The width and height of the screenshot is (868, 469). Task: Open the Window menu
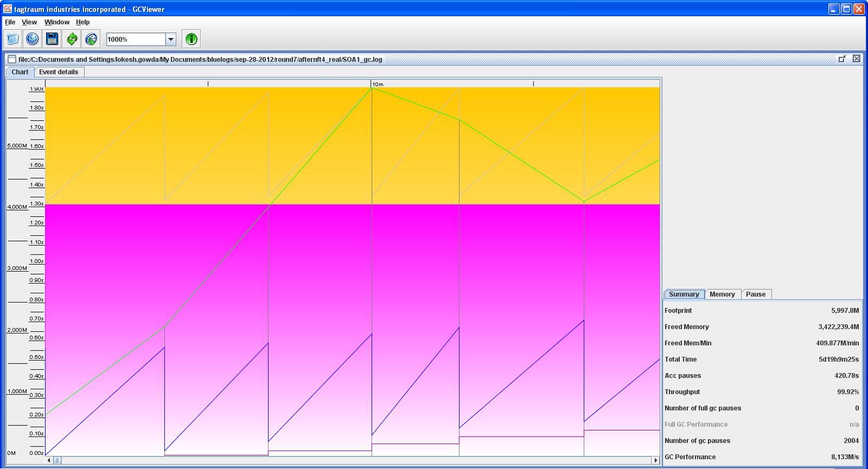click(57, 22)
